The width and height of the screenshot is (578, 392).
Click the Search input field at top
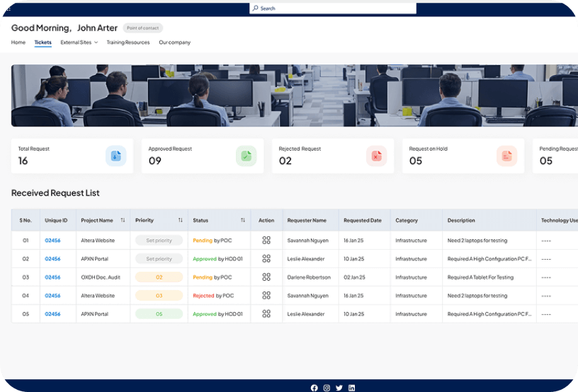click(x=333, y=8)
